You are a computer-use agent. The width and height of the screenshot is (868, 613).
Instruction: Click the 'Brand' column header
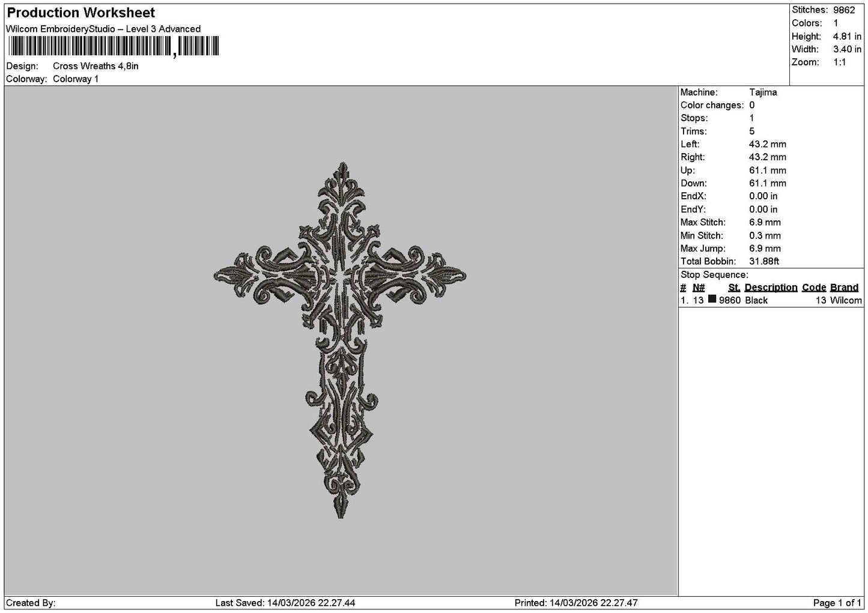point(844,288)
